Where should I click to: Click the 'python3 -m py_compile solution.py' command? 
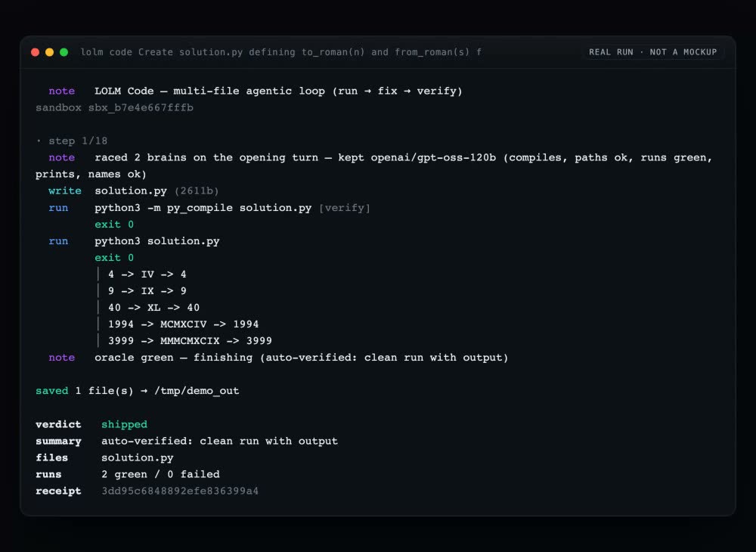pos(203,208)
